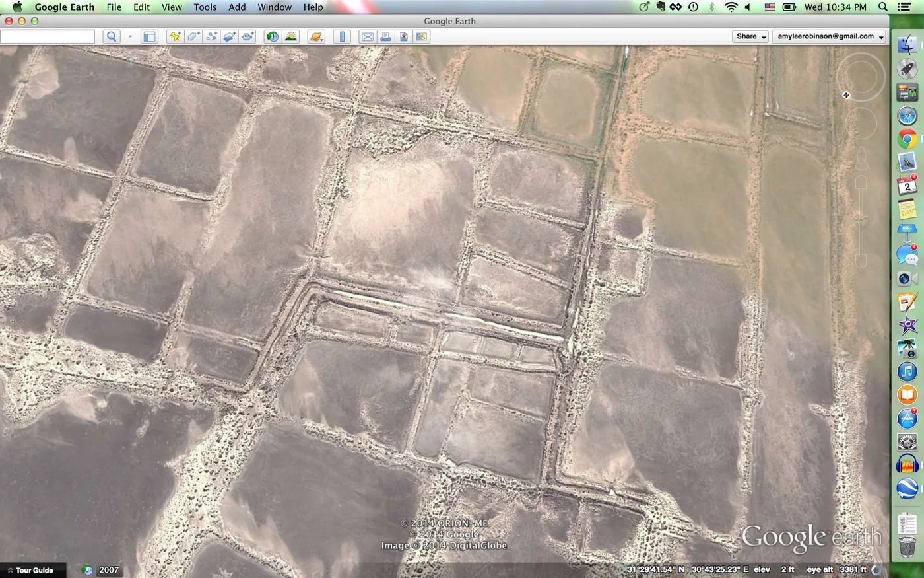The image size is (924, 578).
Task: Click the View in Google Maps icon
Action: pyautogui.click(x=421, y=37)
